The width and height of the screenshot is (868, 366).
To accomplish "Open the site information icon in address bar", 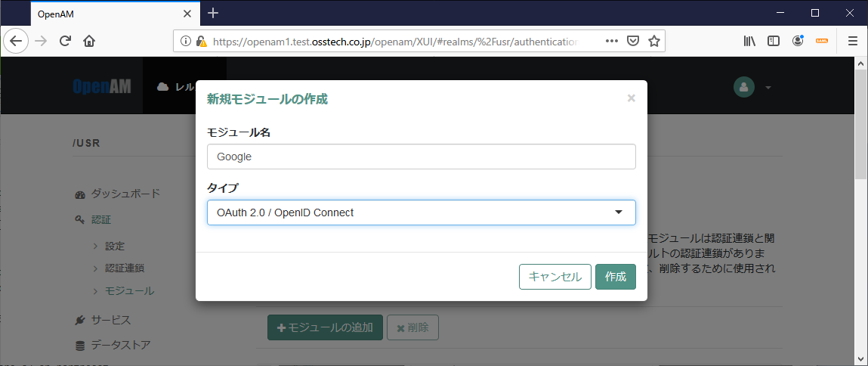I will coord(187,41).
